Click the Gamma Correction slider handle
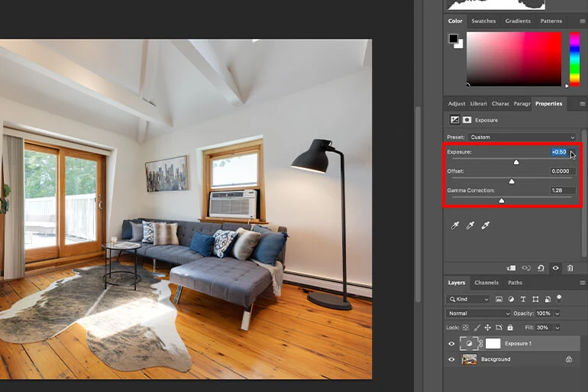 pos(501,200)
